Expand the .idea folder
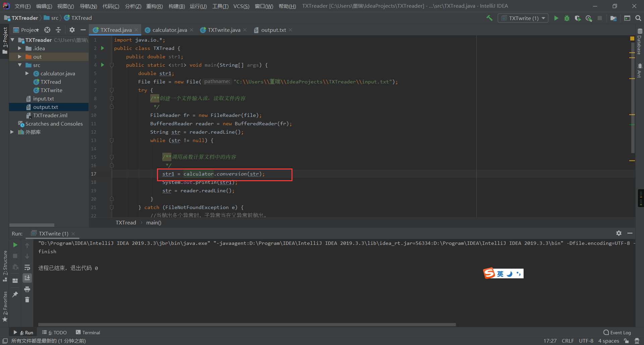Screen dimensions: 644x345 (x=20, y=48)
